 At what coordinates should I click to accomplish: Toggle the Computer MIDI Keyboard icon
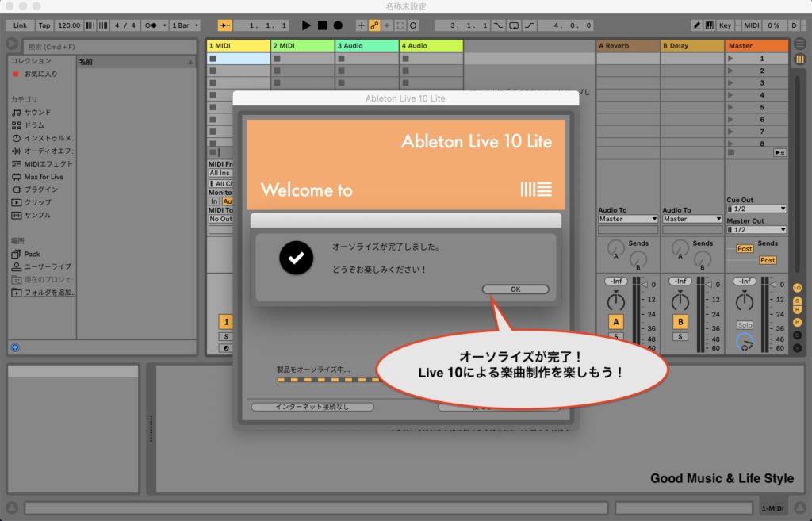[x=709, y=25]
